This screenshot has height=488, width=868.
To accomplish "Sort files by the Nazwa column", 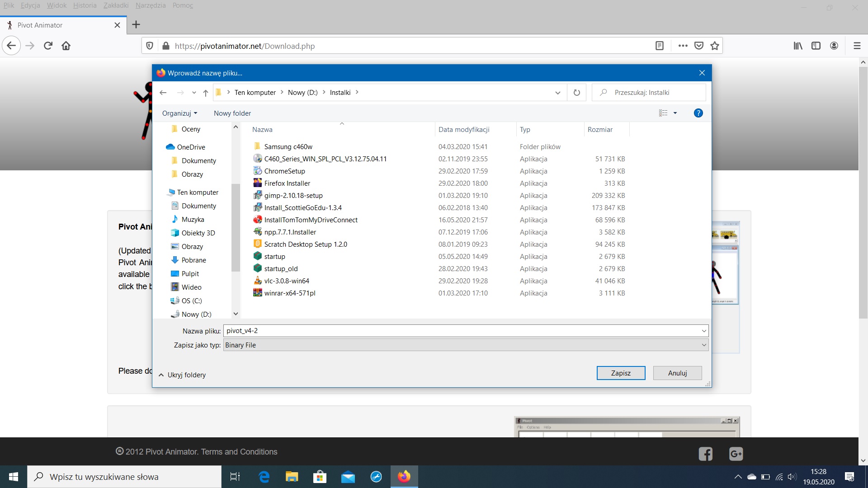I will (262, 130).
